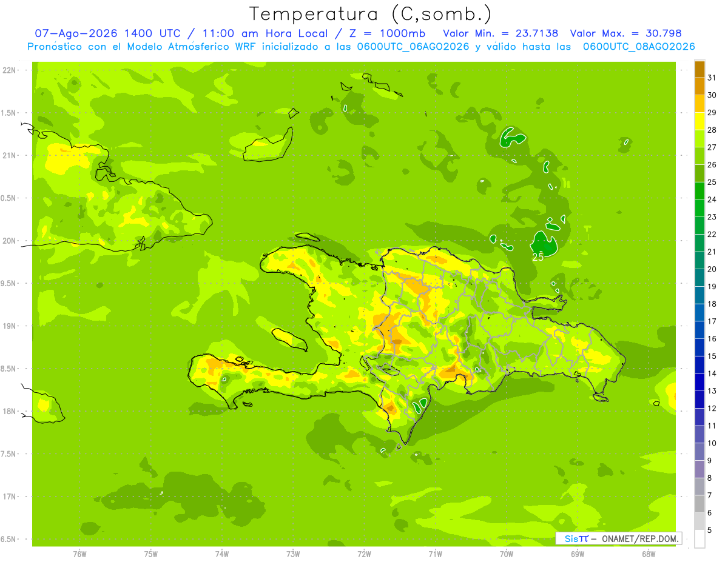This screenshot has width=728, height=562.
Task: Click the '22N' latitude label
Action: click(x=9, y=70)
